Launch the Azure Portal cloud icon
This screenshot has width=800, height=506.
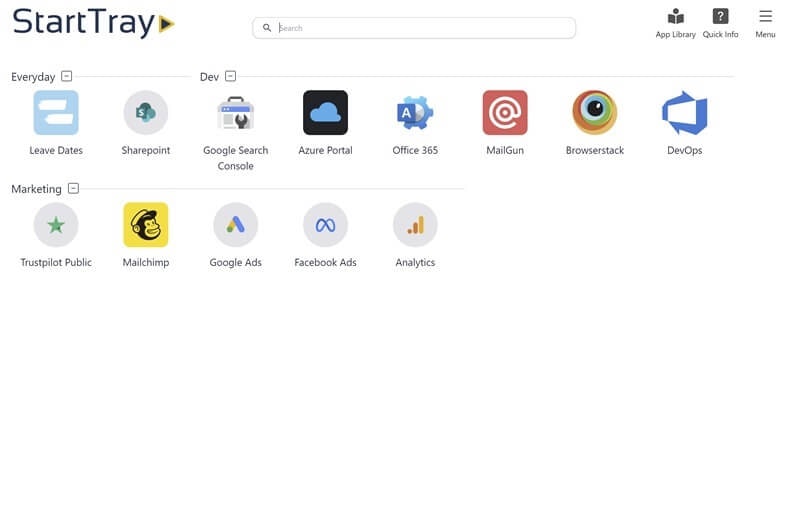click(x=326, y=113)
